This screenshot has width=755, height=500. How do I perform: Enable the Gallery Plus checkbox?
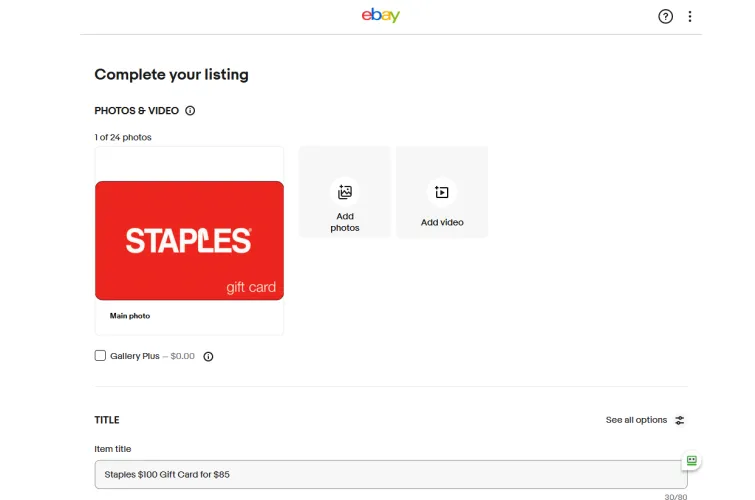coord(100,356)
